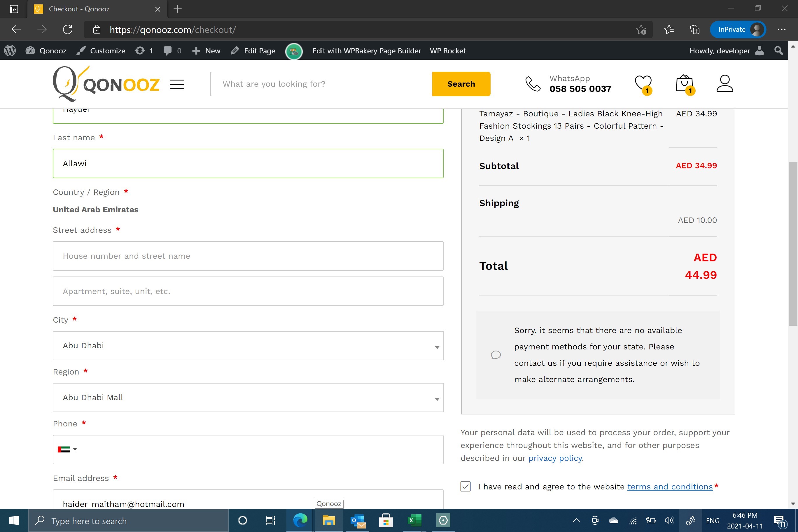Open the tab actions menu icon
Viewport: 798px width, 532px height.
coord(14,9)
